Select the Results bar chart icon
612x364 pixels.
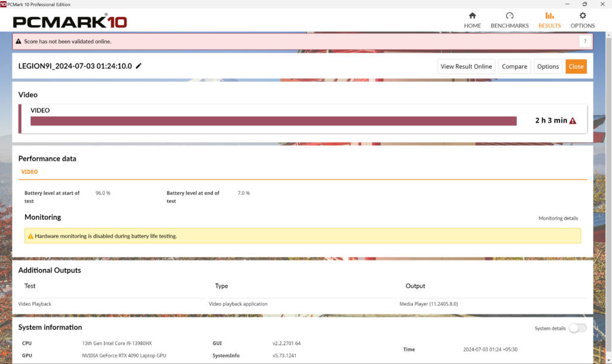click(x=549, y=16)
